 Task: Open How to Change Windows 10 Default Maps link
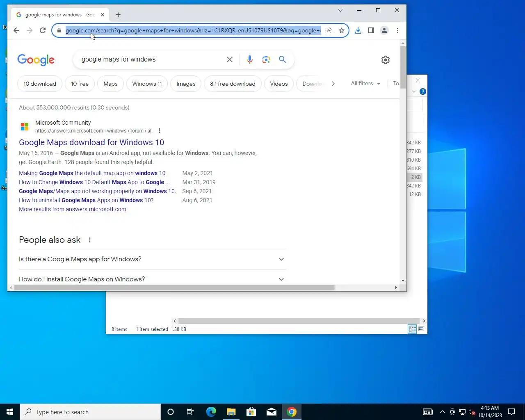[x=94, y=182]
